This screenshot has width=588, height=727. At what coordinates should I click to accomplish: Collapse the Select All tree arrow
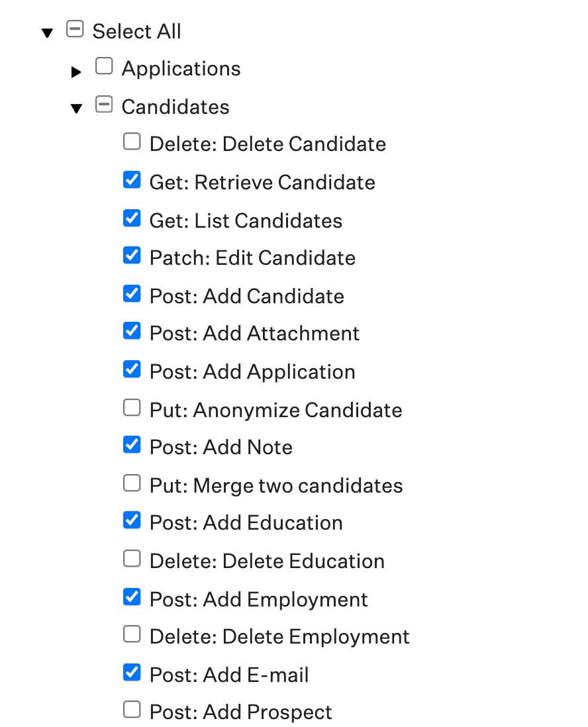click(47, 33)
